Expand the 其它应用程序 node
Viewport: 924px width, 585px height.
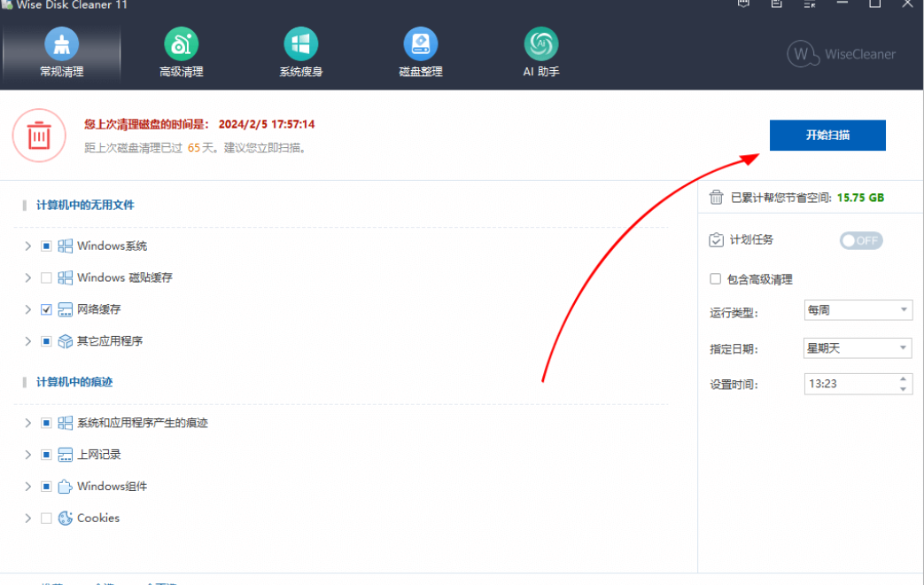point(27,341)
